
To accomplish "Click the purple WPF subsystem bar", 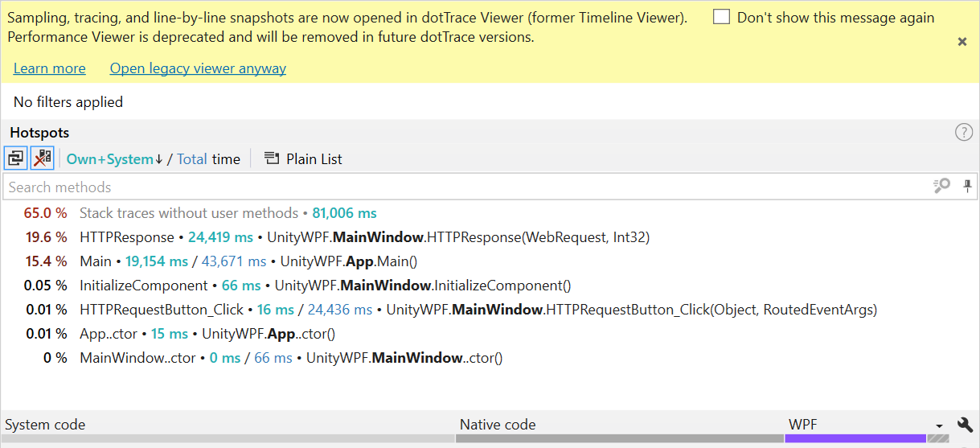I will [x=855, y=438].
